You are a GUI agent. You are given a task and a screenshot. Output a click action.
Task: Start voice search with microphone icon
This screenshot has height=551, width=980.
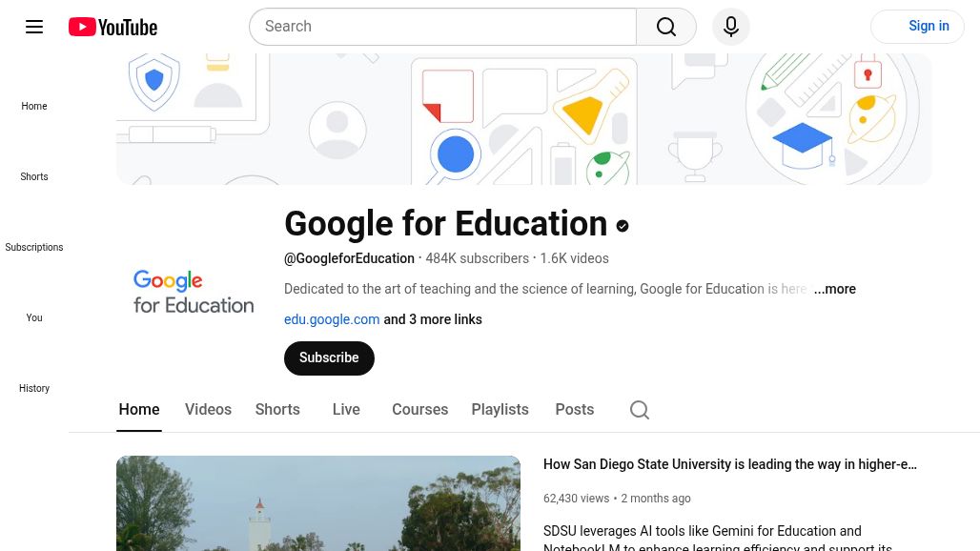click(x=731, y=27)
